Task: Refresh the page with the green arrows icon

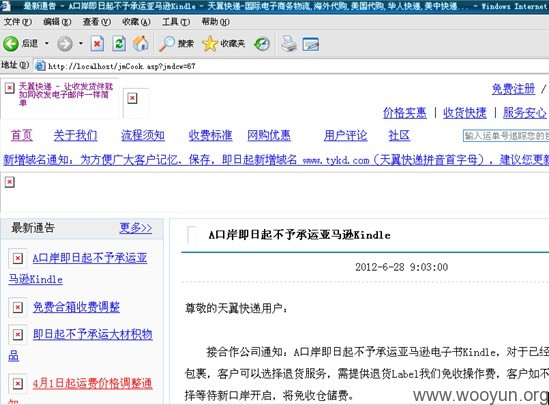Action: coord(119,44)
